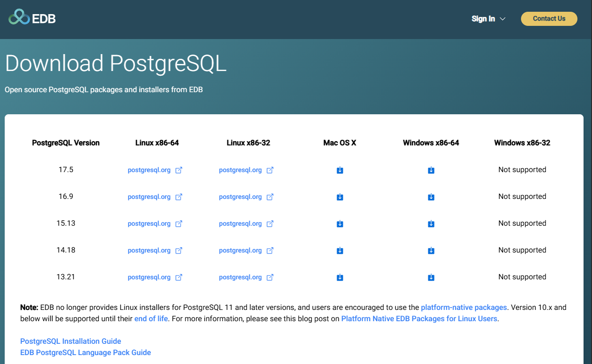Click external-link icon for 13.21 Linux x86-32
This screenshot has height=364, width=592.
coord(270,277)
